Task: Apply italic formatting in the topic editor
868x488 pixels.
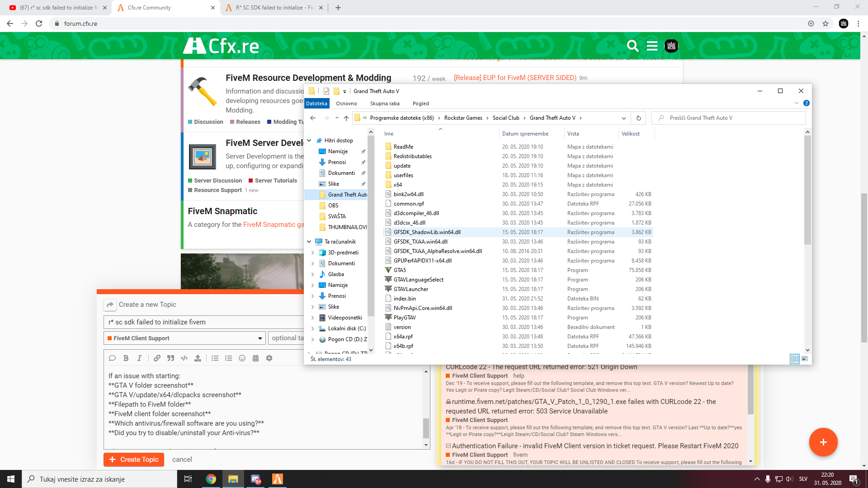Action: pyautogui.click(x=139, y=358)
